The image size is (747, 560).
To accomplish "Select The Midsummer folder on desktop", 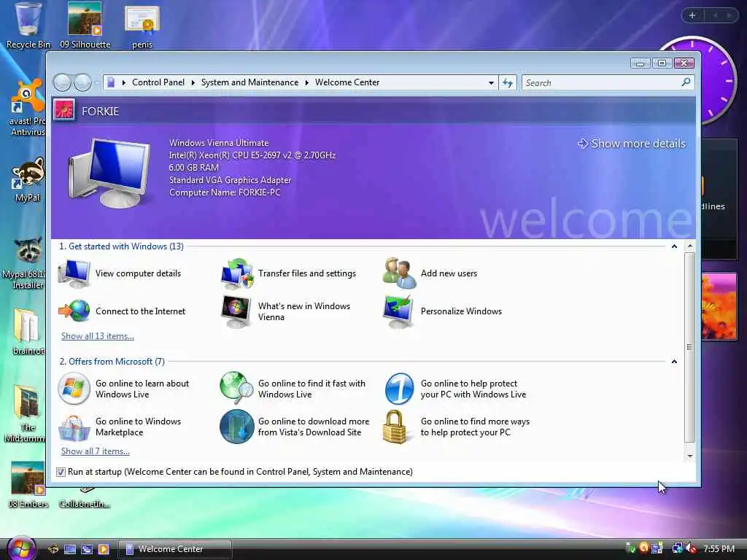I will click(26, 414).
